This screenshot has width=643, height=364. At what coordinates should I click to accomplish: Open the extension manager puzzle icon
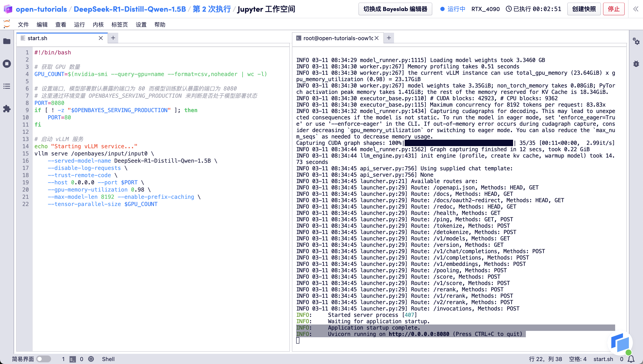pyautogui.click(x=7, y=109)
